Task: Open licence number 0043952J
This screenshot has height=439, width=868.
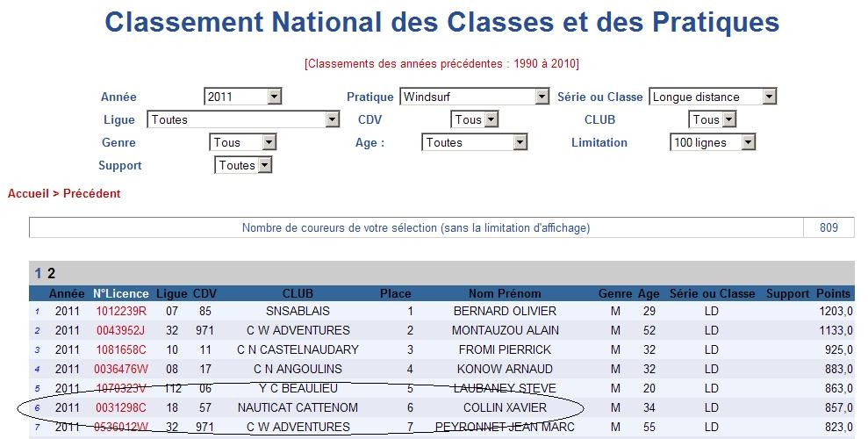Action: pos(121,330)
